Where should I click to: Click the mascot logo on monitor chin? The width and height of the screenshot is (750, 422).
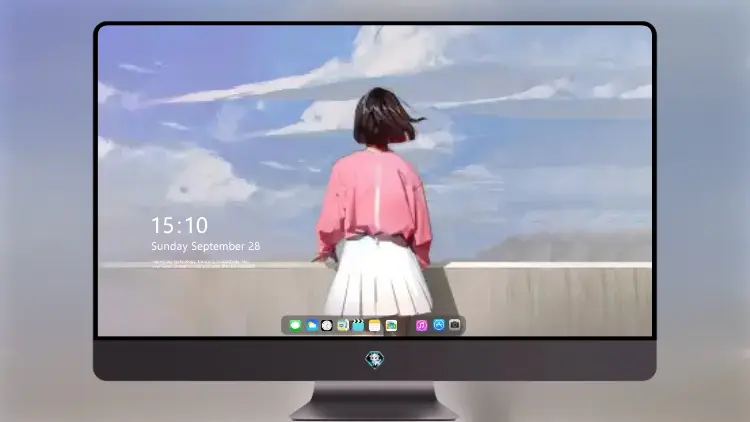pyautogui.click(x=375, y=359)
